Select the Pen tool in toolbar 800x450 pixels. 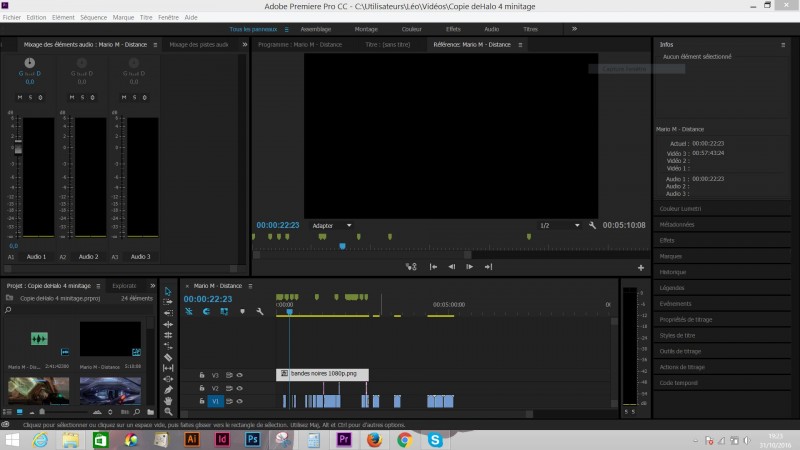[x=168, y=390]
